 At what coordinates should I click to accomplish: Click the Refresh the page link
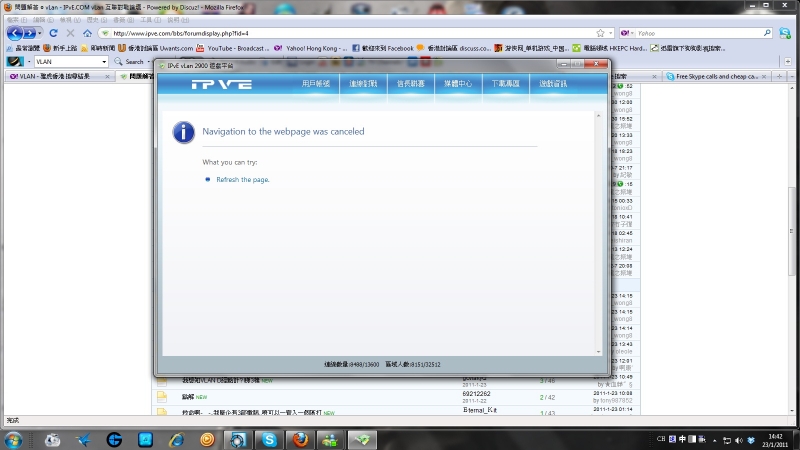[243, 180]
